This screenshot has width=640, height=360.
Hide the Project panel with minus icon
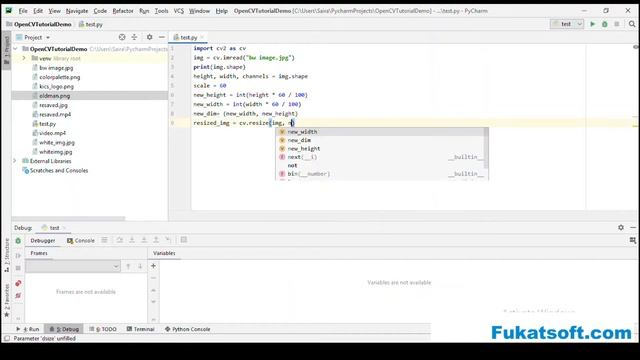click(162, 37)
